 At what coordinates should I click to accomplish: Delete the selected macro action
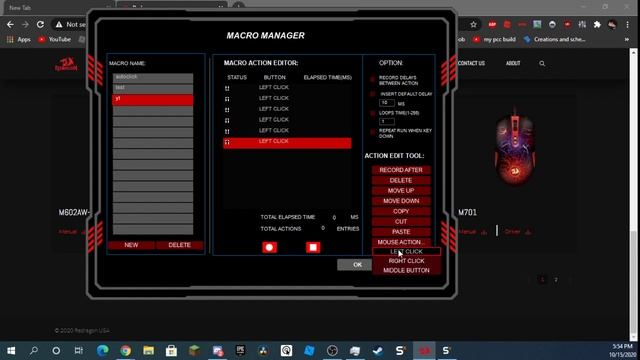click(x=401, y=180)
